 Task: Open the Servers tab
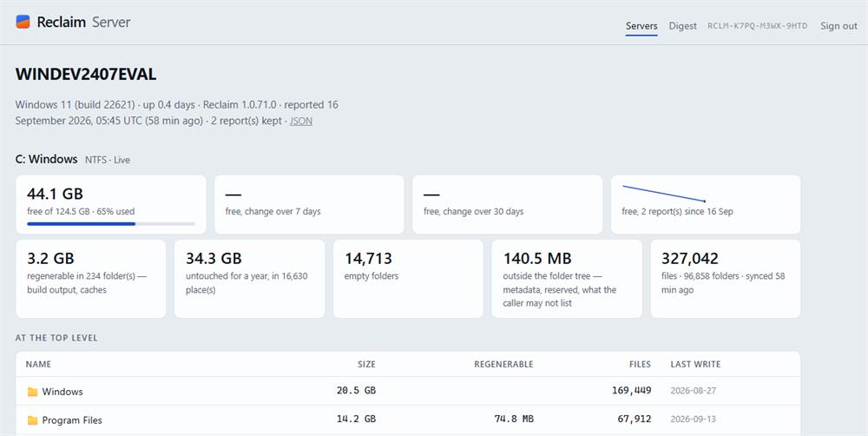[641, 25]
